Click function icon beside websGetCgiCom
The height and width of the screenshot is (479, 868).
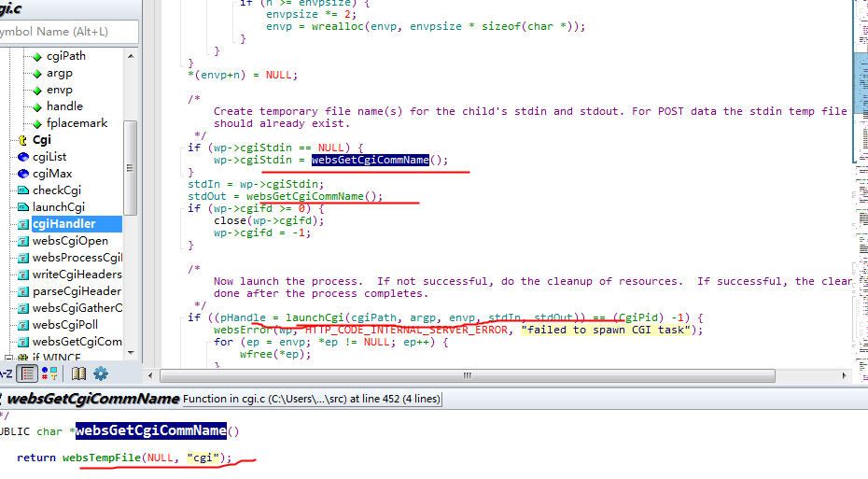[x=22, y=342]
